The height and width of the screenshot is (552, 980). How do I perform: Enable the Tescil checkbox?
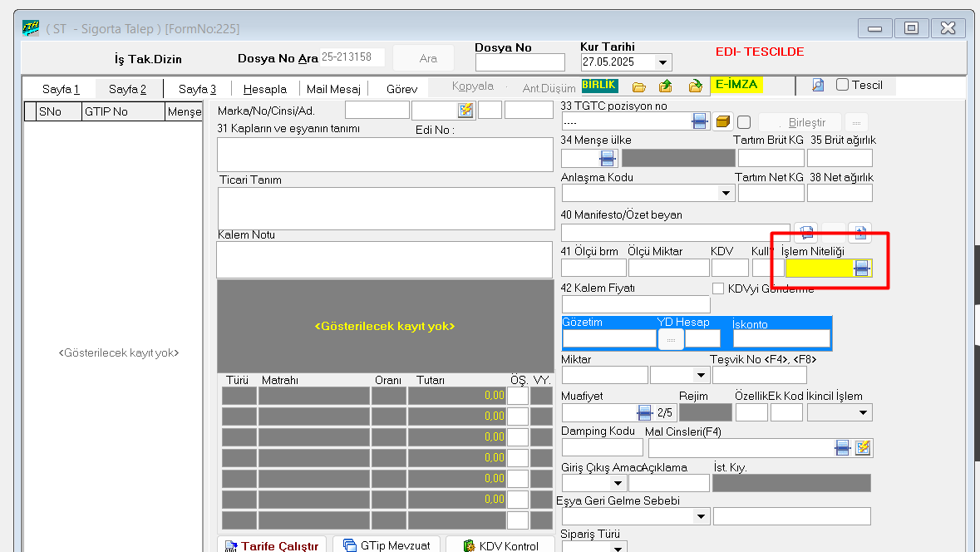(x=842, y=85)
